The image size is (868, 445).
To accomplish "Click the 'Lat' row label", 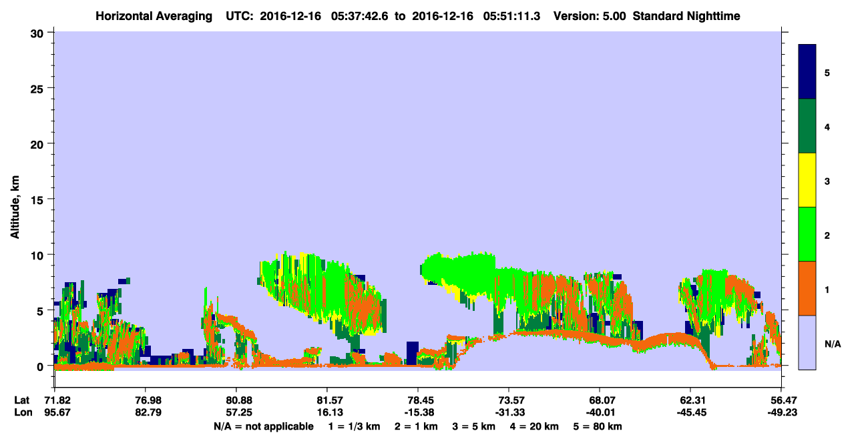I will 21,400.
